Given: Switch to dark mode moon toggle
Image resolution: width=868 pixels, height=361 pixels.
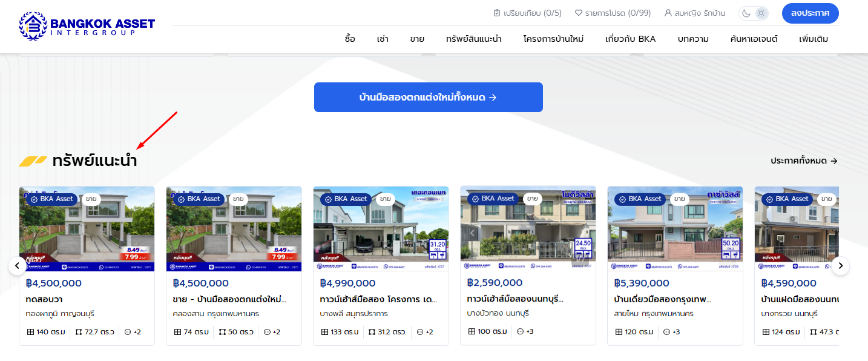Looking at the screenshot, I should (746, 13).
